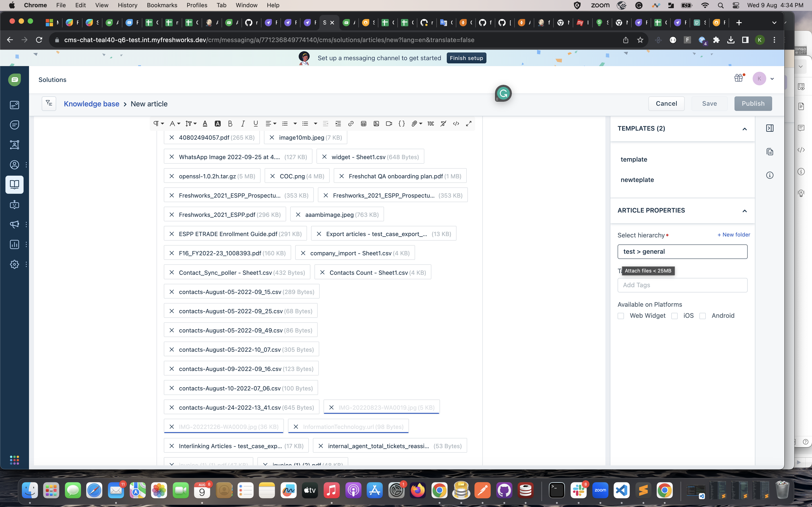Open the History menu
The image size is (812, 507).
[x=128, y=5]
